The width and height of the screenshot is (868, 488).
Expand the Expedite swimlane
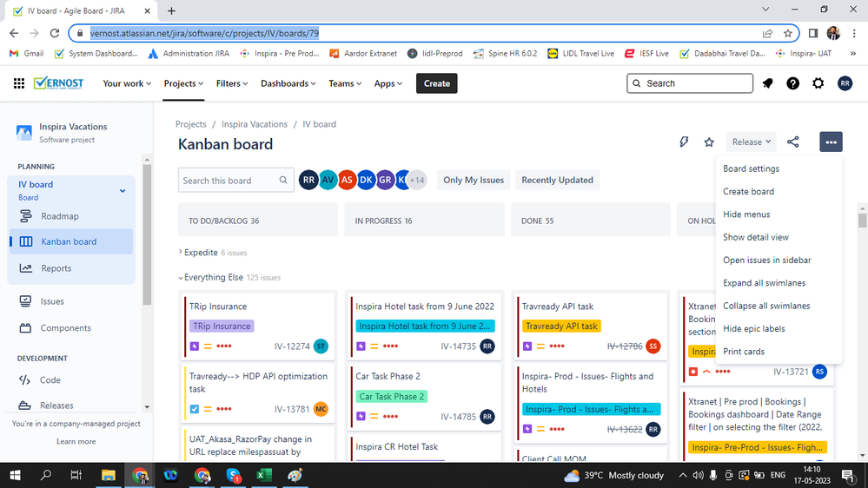tap(181, 253)
